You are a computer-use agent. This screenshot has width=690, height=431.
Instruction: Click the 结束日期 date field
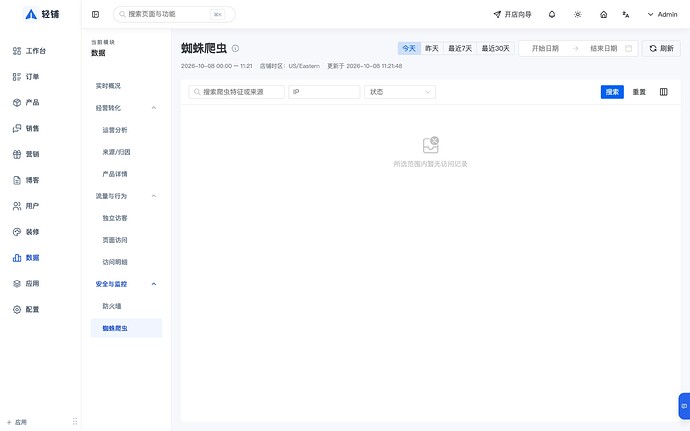[x=603, y=48]
